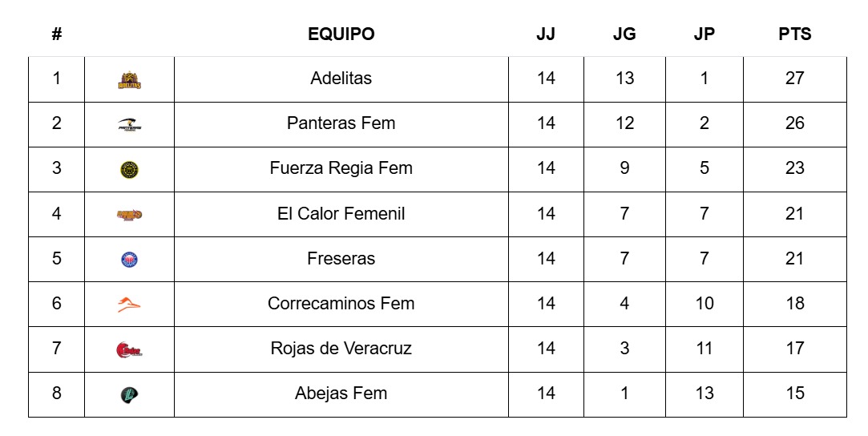Click the El Calor Femenil logo
Viewport: 868px width, 436px height.
click(x=129, y=214)
